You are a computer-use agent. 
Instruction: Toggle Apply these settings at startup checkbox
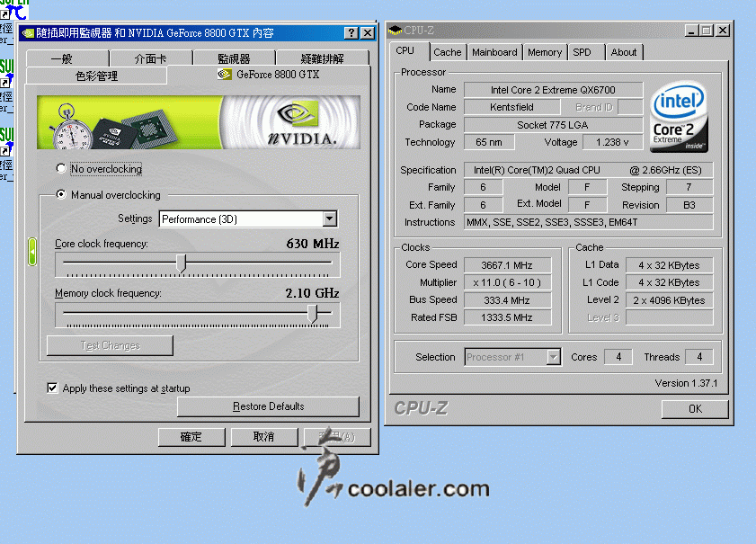click(x=52, y=388)
